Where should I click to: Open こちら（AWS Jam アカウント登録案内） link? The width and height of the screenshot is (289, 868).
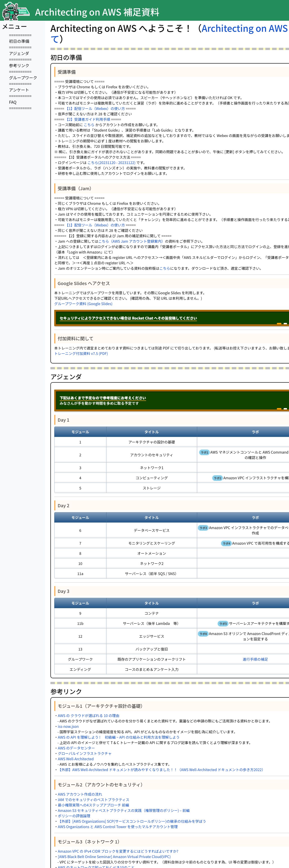click(x=131, y=241)
